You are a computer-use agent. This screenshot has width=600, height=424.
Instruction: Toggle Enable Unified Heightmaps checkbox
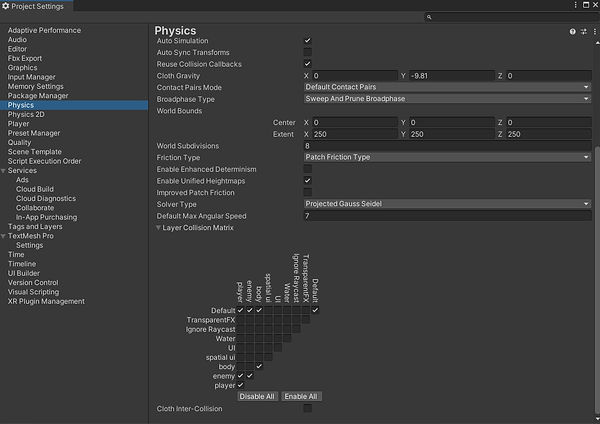[307, 181]
